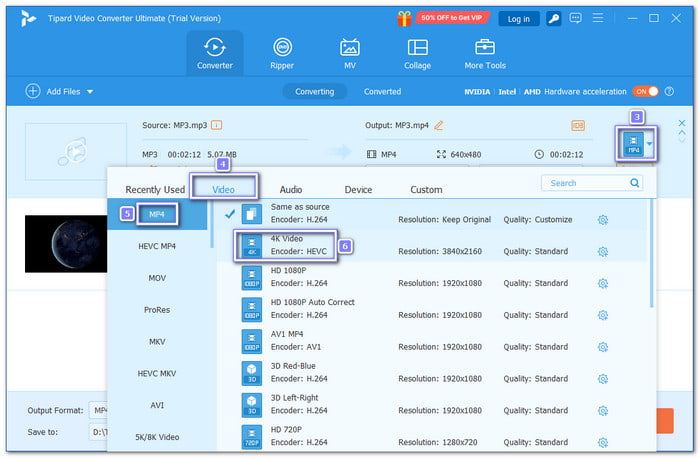The height and width of the screenshot is (458, 700).
Task: Choose HEVC MKV in the format list
Action: [157, 373]
